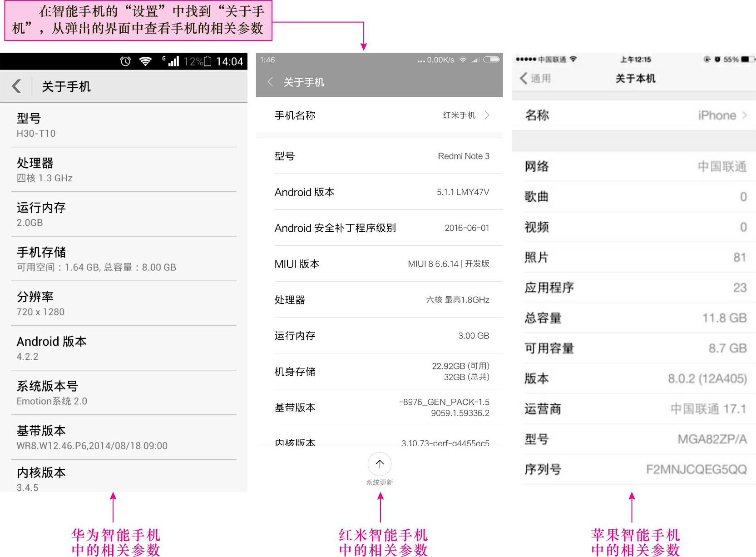The image size is (756, 557).
Task: Select the 型号 H30-T10 row on Huawei
Action: point(124,125)
